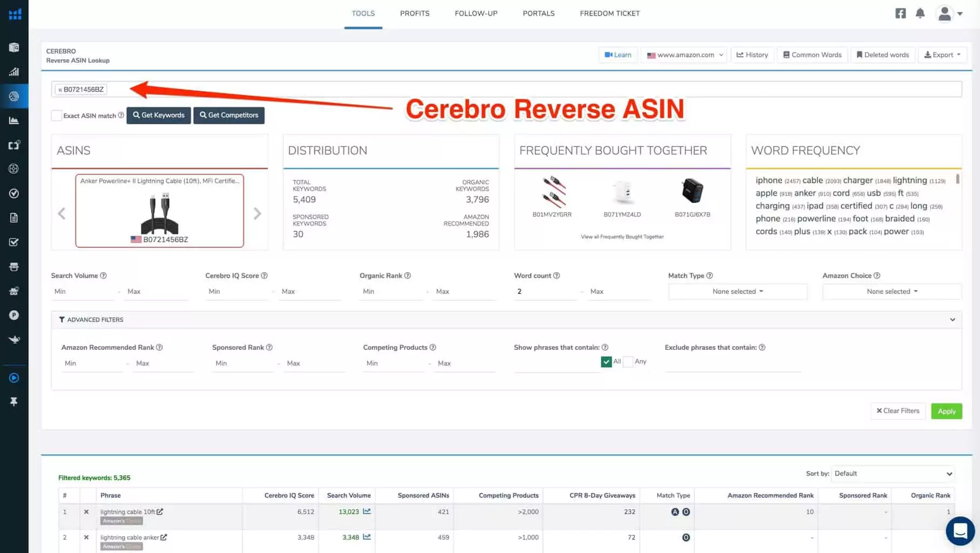Click the play video sidebar icon

pyautogui.click(x=14, y=378)
